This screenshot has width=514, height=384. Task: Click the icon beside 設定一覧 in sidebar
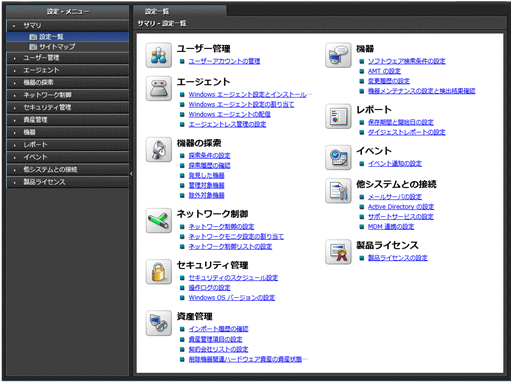[x=33, y=37]
